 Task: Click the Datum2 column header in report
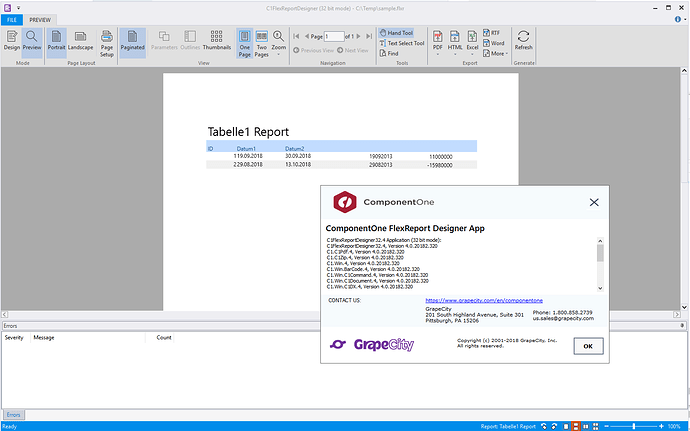pyautogui.click(x=294, y=149)
